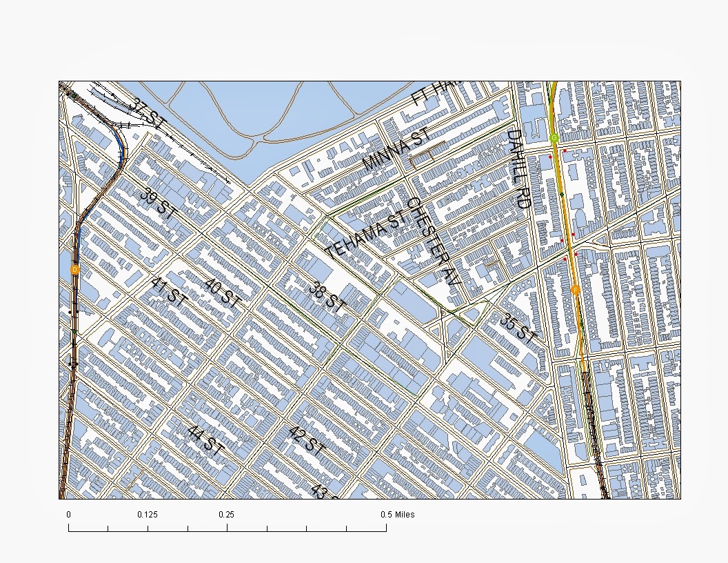Click the 0.25 mark on the scale bar

point(228,526)
